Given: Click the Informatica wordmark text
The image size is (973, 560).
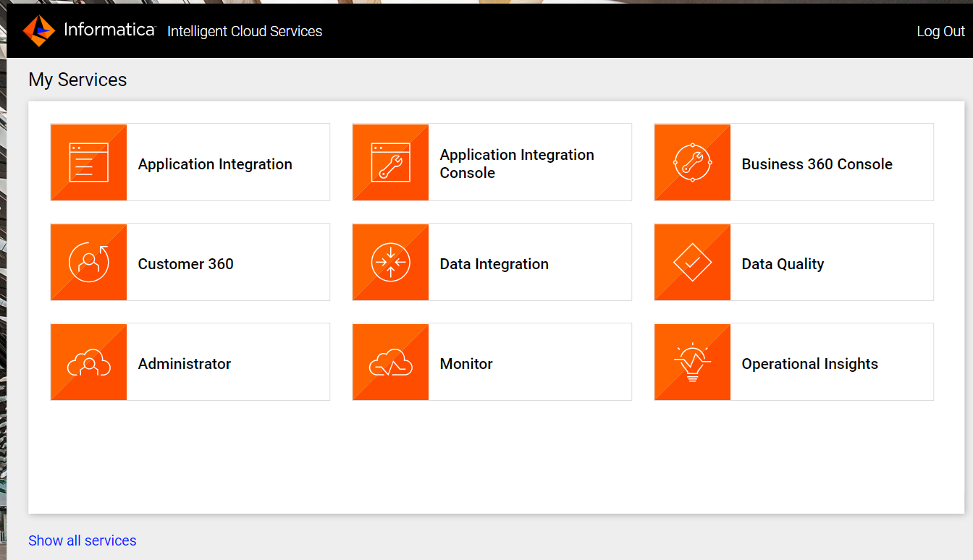Looking at the screenshot, I should tap(109, 30).
